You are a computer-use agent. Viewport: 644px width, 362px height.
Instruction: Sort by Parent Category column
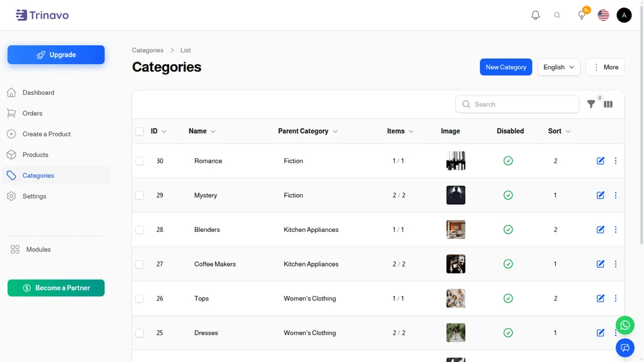[x=308, y=131]
